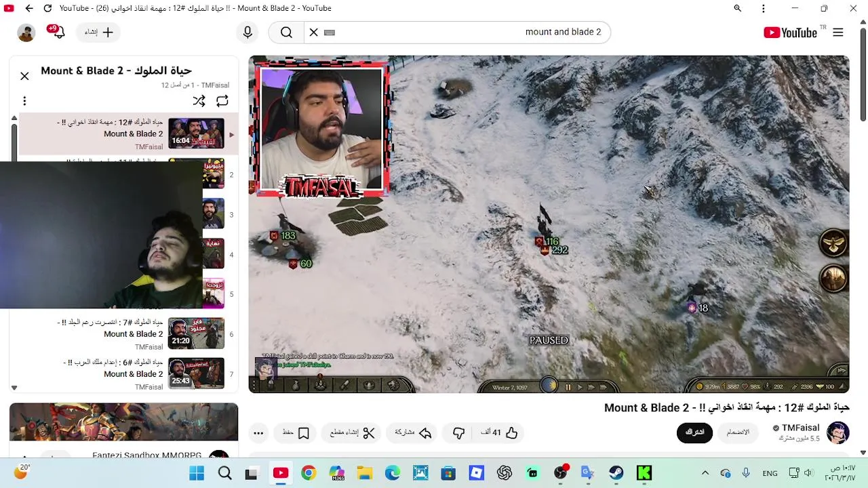
Task: Open Google Translate from the taskbar
Action: tap(588, 473)
